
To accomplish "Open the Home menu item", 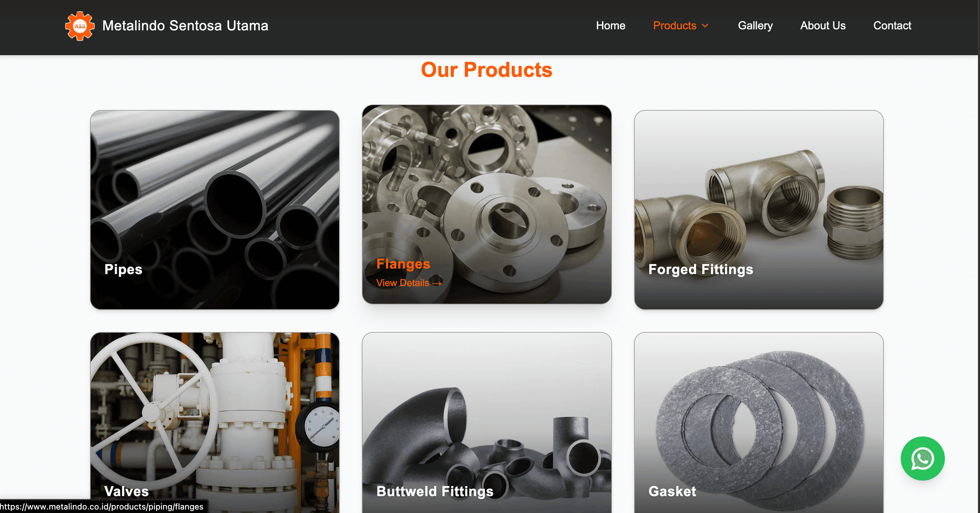I will [610, 26].
